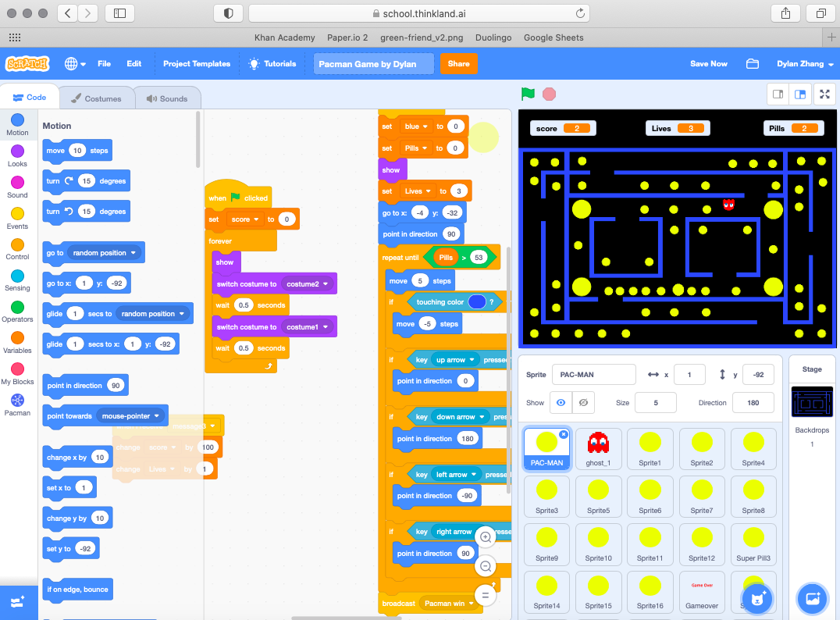Open the Edit menu
The height and width of the screenshot is (620, 840).
[x=134, y=64]
